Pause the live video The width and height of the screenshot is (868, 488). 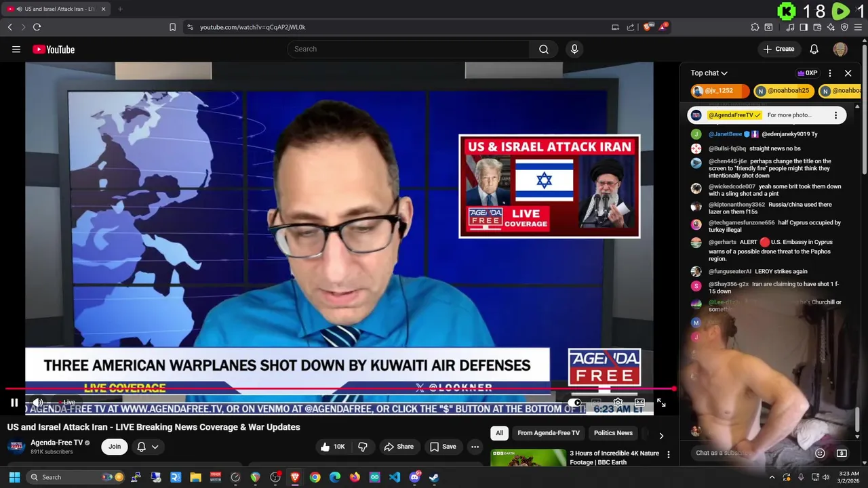(x=14, y=403)
